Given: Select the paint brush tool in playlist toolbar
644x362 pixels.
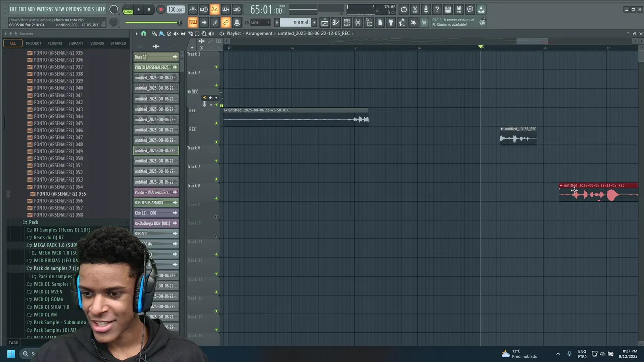Looking at the screenshot, I should [x=162, y=34].
